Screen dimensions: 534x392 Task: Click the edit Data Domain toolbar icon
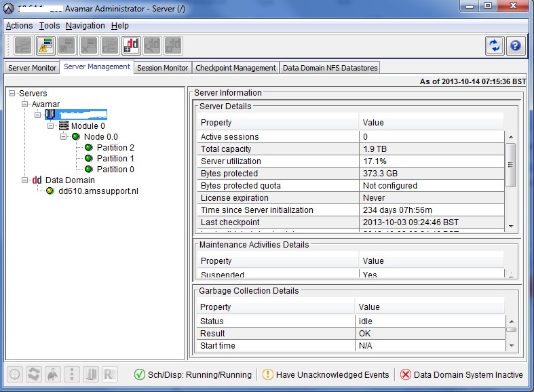click(152, 45)
